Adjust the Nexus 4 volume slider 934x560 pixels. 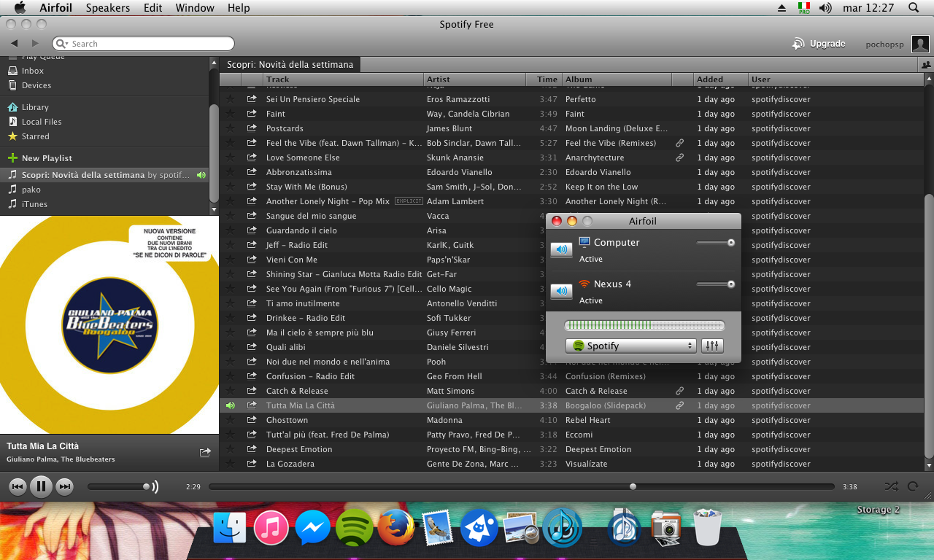click(x=716, y=284)
